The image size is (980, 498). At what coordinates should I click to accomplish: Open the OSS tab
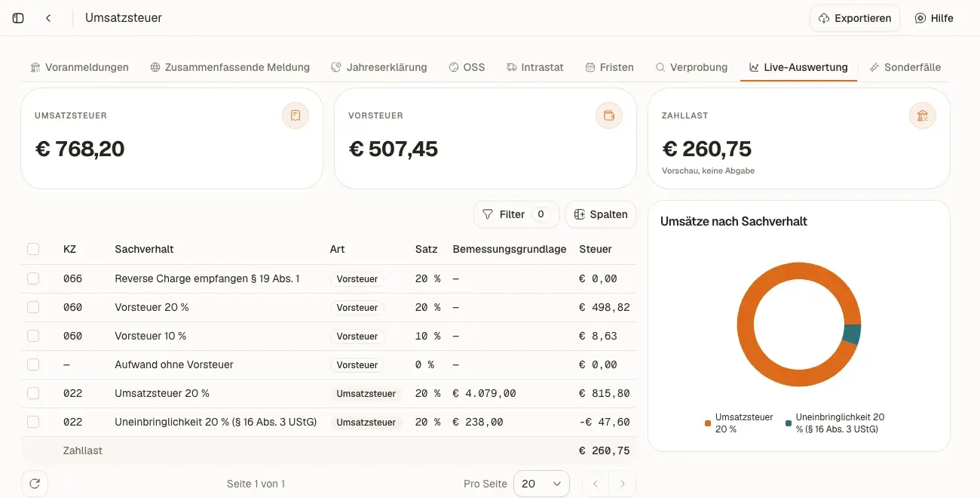(x=467, y=67)
